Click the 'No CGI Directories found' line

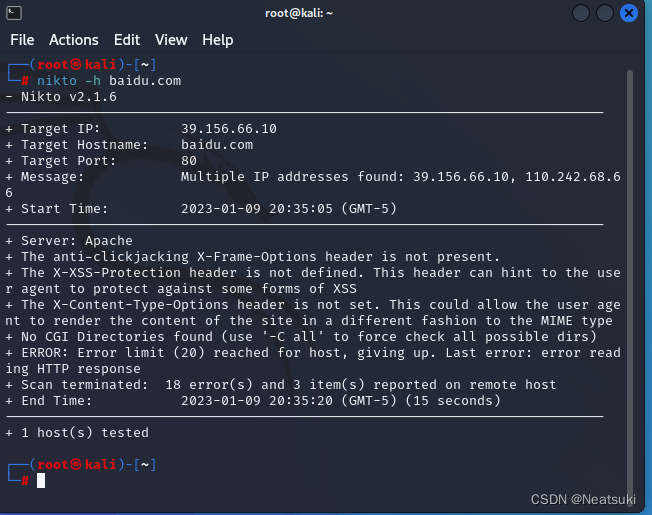tap(301, 337)
